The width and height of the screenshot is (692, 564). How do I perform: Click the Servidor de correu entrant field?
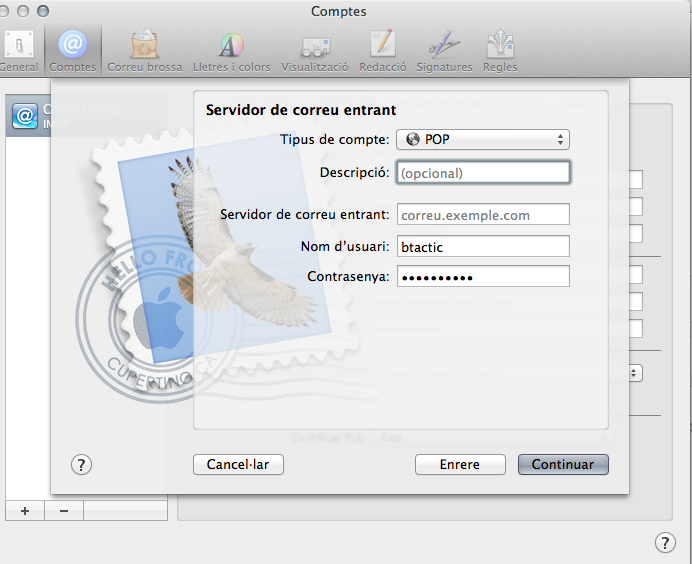pos(483,214)
